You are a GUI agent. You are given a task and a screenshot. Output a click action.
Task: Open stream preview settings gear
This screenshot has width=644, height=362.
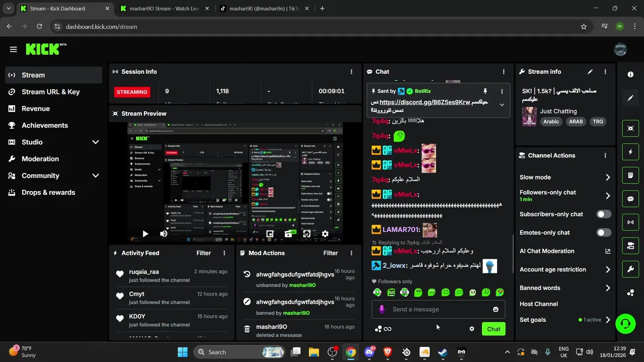pyautogui.click(x=325, y=234)
